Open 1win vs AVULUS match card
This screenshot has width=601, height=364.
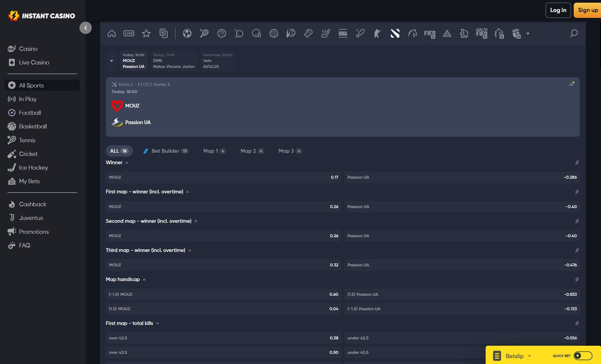coord(218,61)
